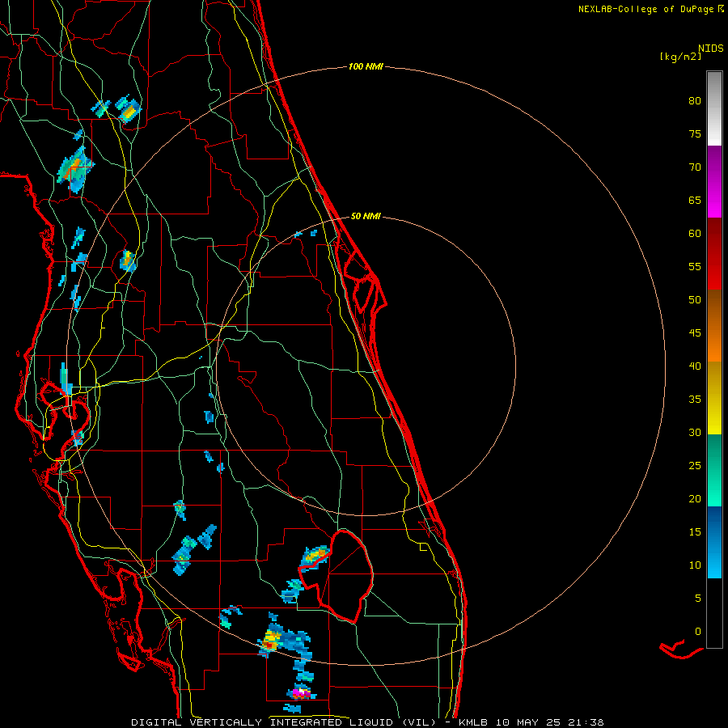Select the black bottom segment of the color bar
This screenshot has height=728, width=728.
pyautogui.click(x=714, y=613)
